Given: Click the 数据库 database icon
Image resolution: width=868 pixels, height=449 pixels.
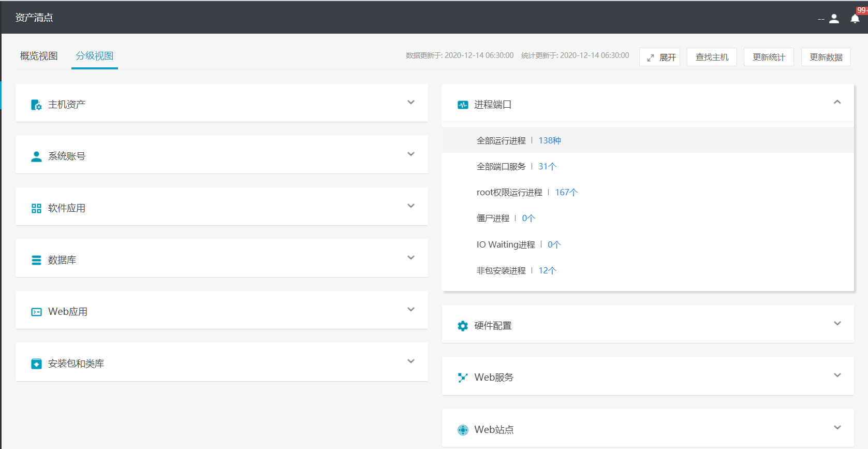Looking at the screenshot, I should point(36,260).
